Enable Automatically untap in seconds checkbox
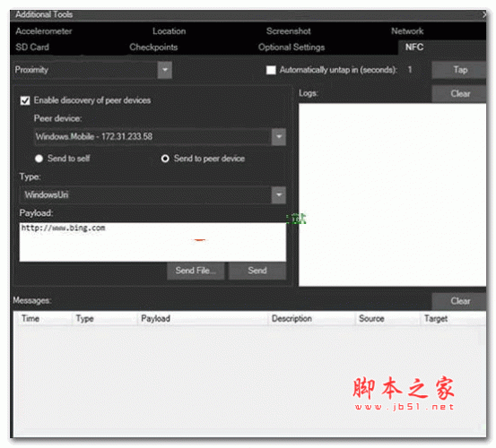Image resolution: width=496 pixels, height=448 pixels. tap(271, 70)
